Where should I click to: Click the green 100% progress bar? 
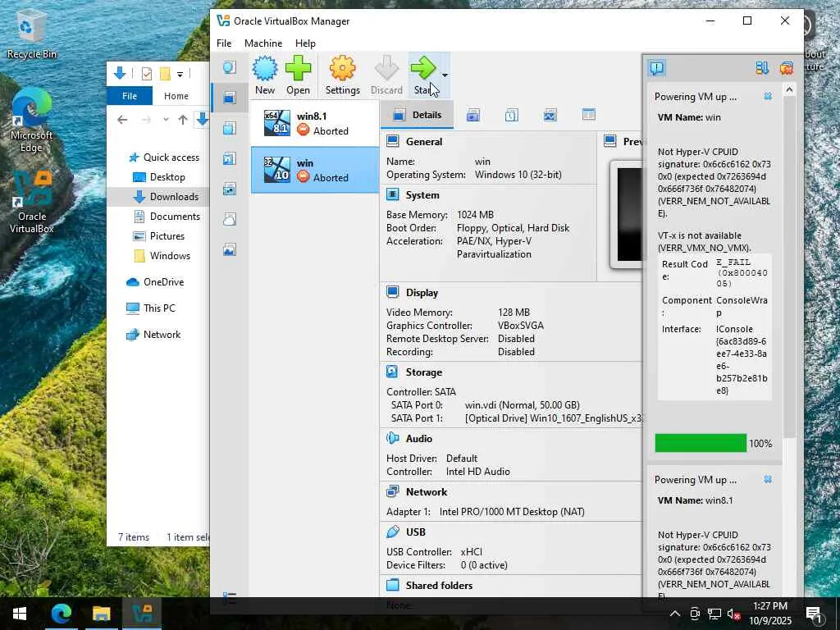(701, 443)
